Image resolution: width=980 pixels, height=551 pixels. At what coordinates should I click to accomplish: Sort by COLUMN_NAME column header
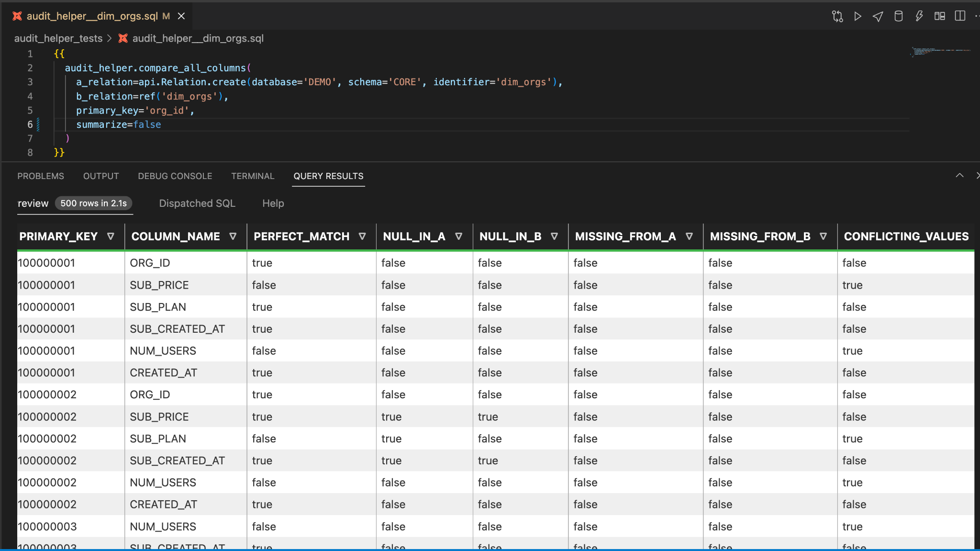tap(176, 236)
